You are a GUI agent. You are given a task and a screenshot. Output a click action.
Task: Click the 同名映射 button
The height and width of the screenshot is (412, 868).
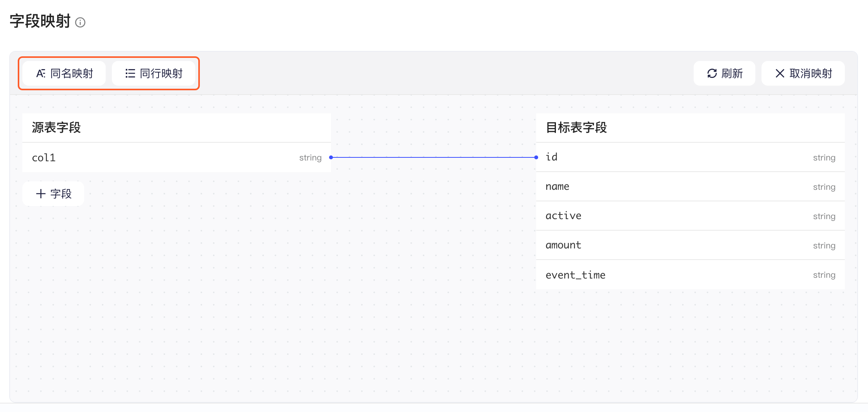64,73
